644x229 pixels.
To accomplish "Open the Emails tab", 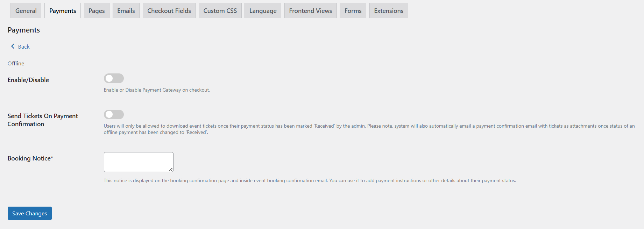I will [x=126, y=11].
